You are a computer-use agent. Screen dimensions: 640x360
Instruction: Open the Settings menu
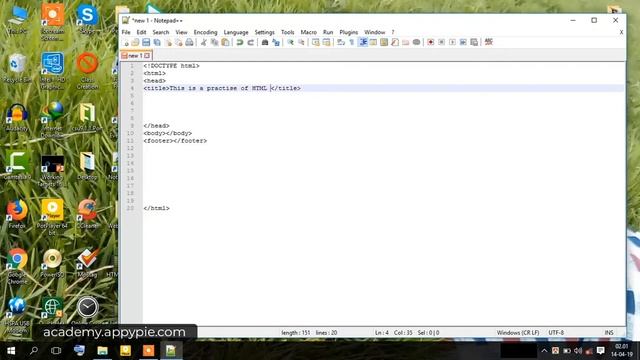click(264, 32)
